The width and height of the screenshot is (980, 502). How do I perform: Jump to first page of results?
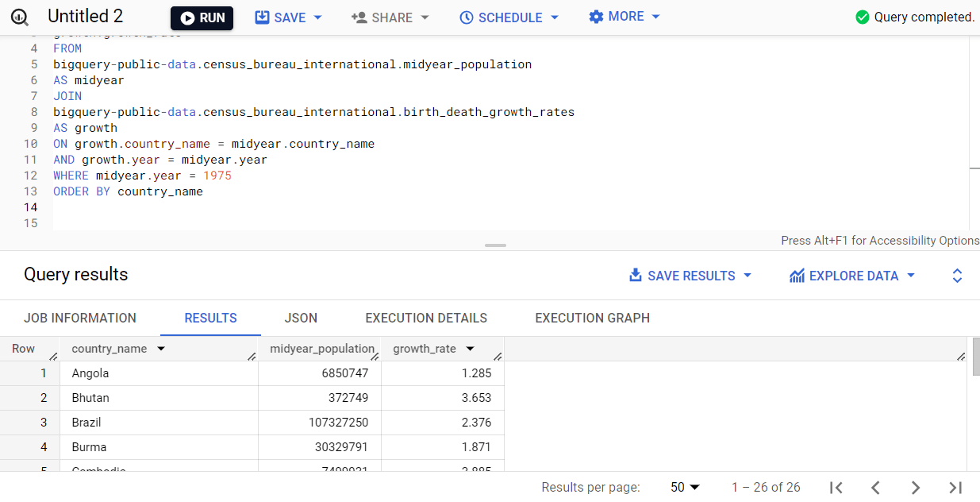tap(836, 487)
